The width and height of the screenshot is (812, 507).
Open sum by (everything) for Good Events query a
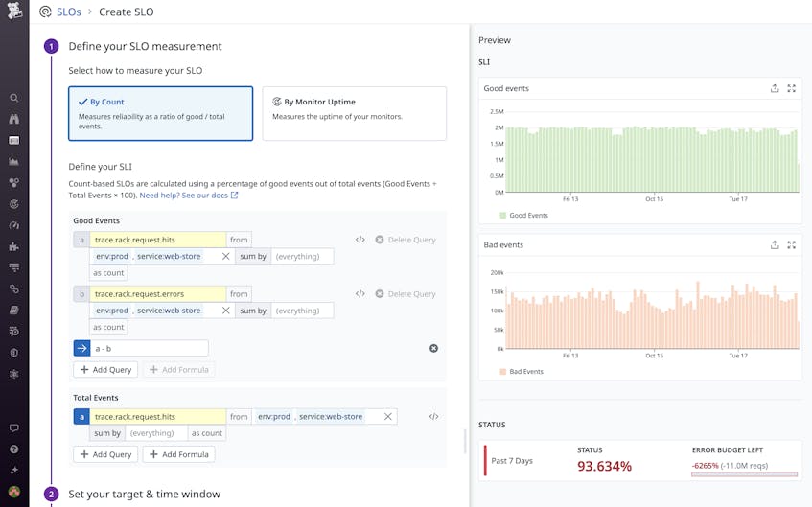click(302, 256)
